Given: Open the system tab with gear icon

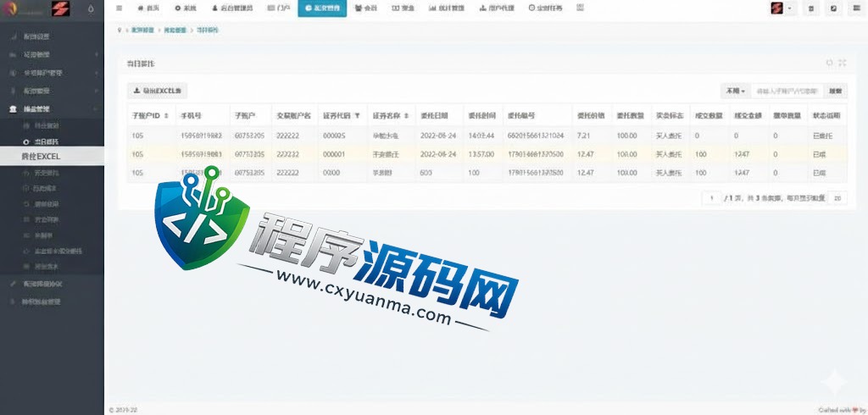Looking at the screenshot, I should click(x=186, y=8).
